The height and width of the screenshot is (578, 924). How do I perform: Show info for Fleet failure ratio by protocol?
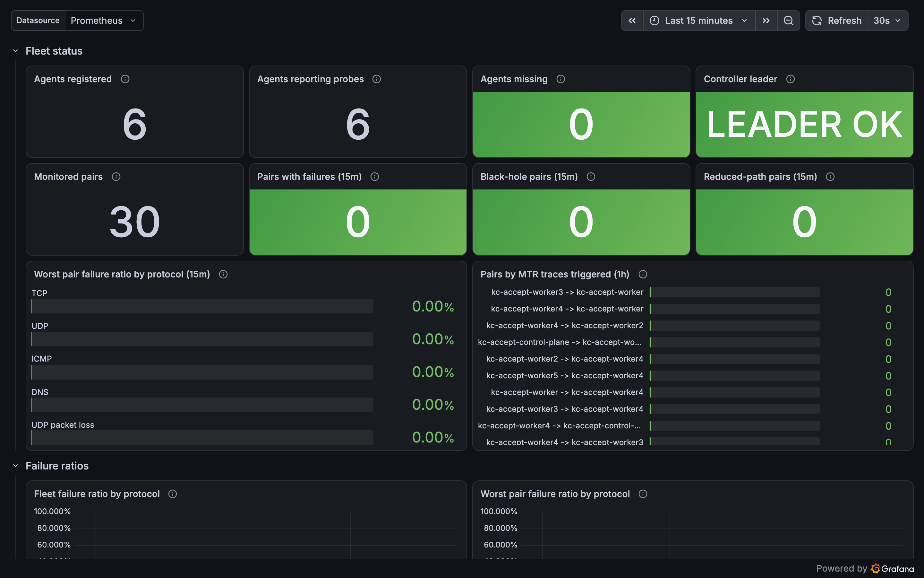173,494
